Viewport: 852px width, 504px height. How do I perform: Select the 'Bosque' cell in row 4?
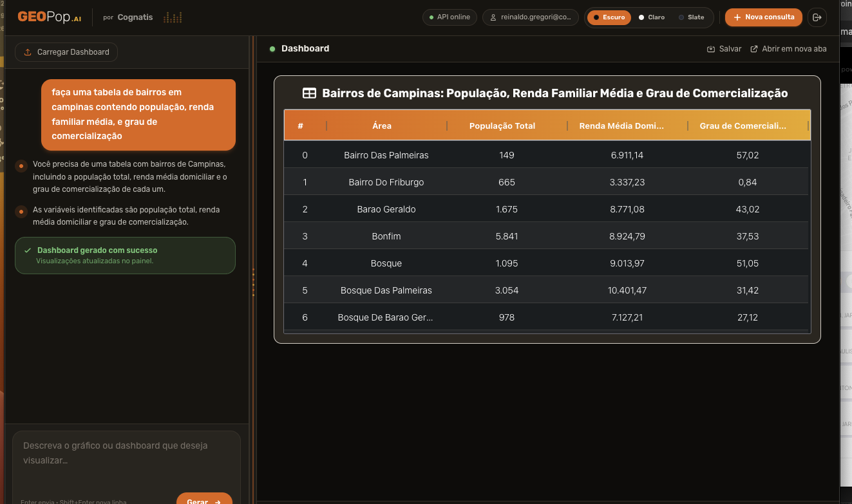coord(386,263)
